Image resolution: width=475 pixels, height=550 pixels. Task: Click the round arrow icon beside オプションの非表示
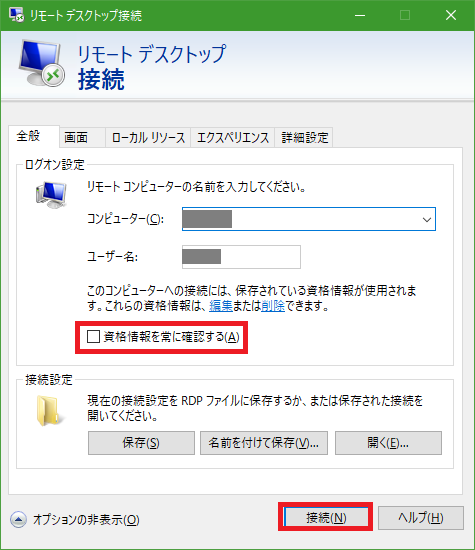coord(18,519)
